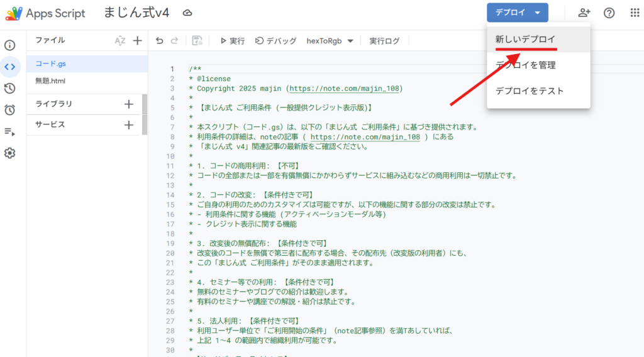Image resolution: width=644 pixels, height=357 pixels.
Task: Select the Editor code icon in sidebar
Action: coord(10,67)
